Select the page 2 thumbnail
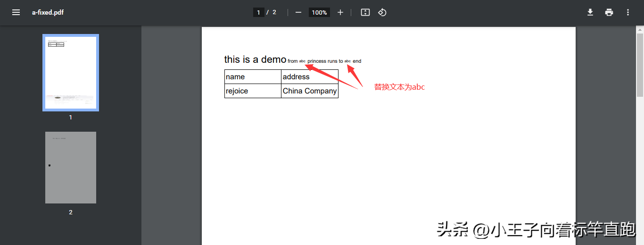This screenshot has height=245, width=644. pyautogui.click(x=71, y=168)
